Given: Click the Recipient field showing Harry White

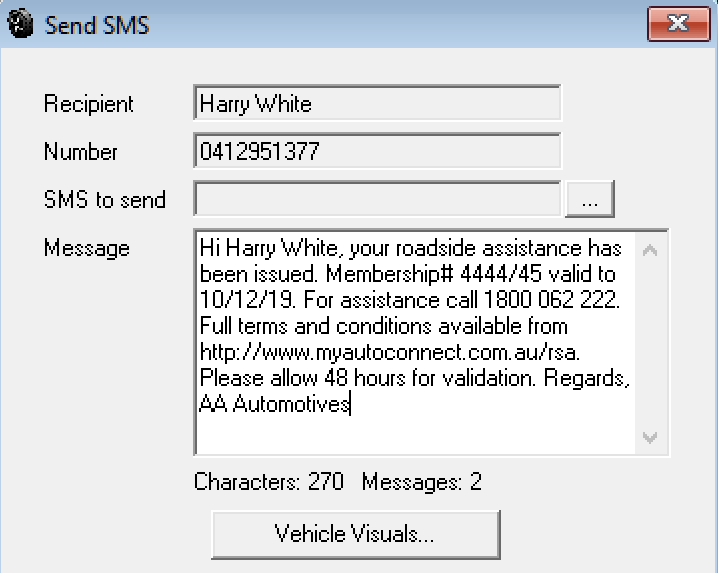Looking at the screenshot, I should tap(377, 103).
